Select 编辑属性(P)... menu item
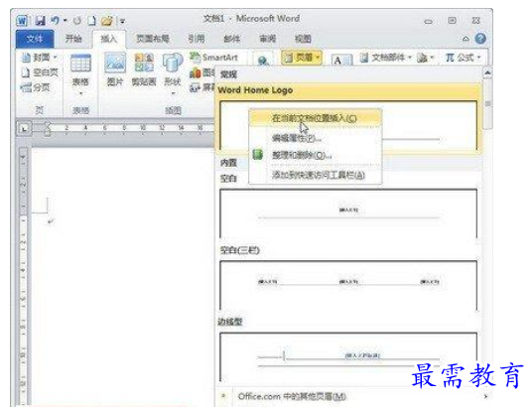This screenshot has width=532, height=407. tap(316, 138)
